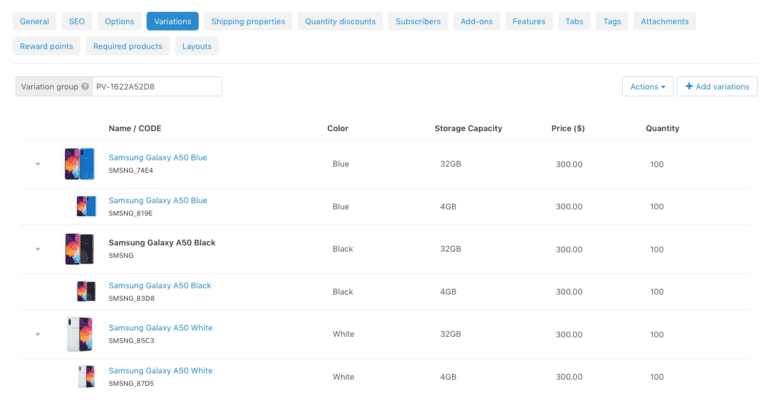This screenshot has width=770, height=402.
Task: Click the Variation group code input field
Action: [157, 86]
